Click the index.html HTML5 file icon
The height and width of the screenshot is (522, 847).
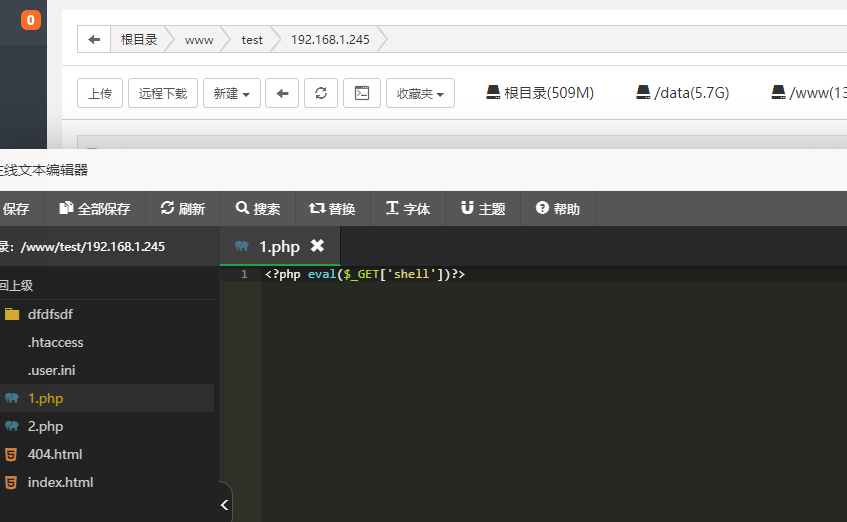tap(11, 483)
